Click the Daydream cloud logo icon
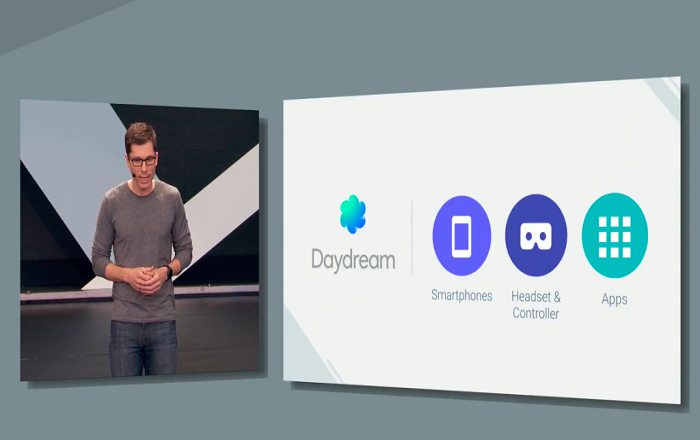Viewport: 700px width, 440px height. coord(353,214)
